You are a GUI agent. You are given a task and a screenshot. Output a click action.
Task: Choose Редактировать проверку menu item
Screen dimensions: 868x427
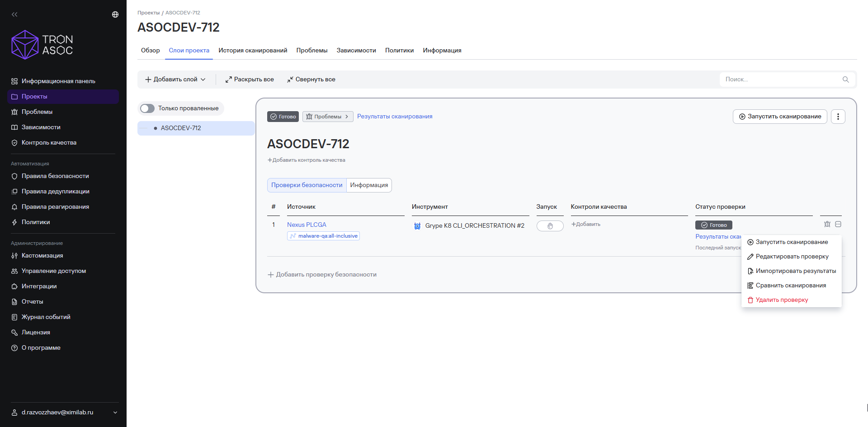pyautogui.click(x=792, y=256)
